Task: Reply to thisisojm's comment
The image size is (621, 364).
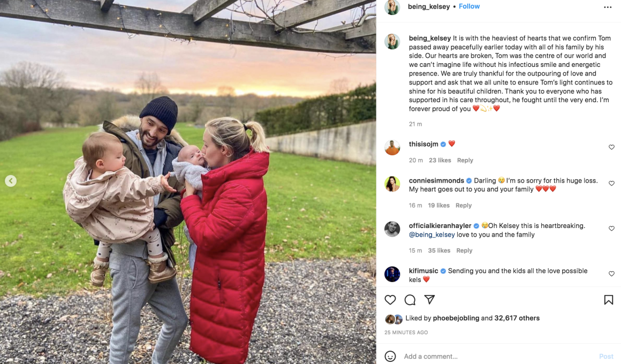Action: pos(465,160)
